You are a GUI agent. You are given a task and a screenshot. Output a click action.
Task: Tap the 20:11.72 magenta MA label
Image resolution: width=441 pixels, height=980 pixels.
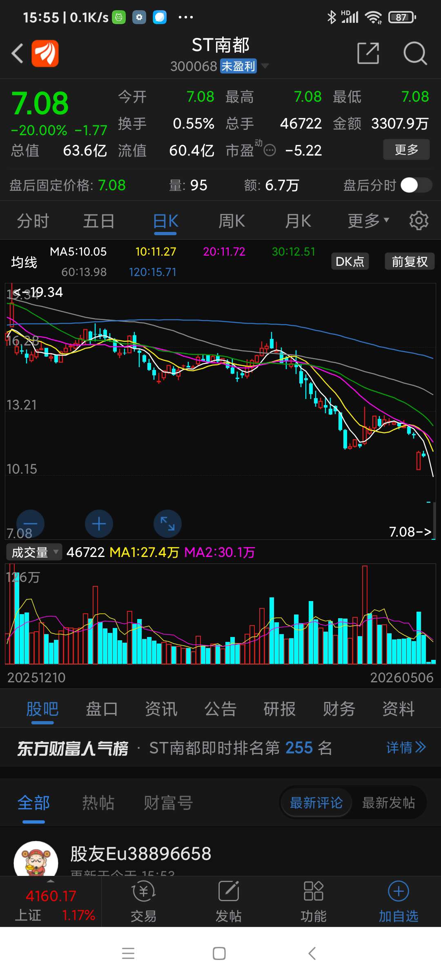pos(224,252)
